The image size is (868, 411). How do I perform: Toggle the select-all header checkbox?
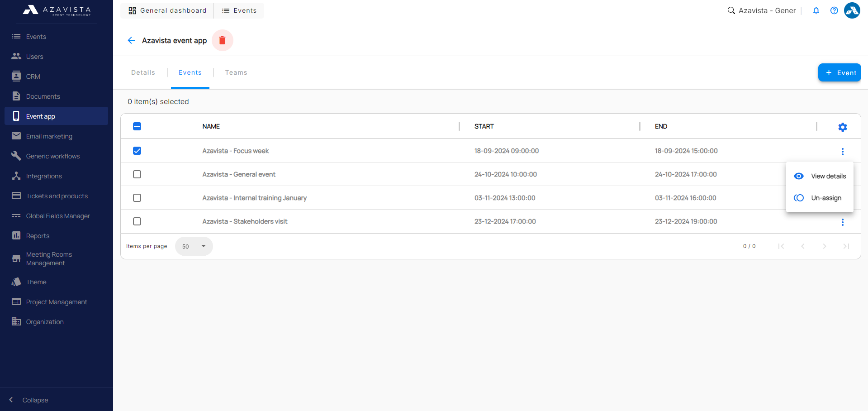tap(137, 126)
